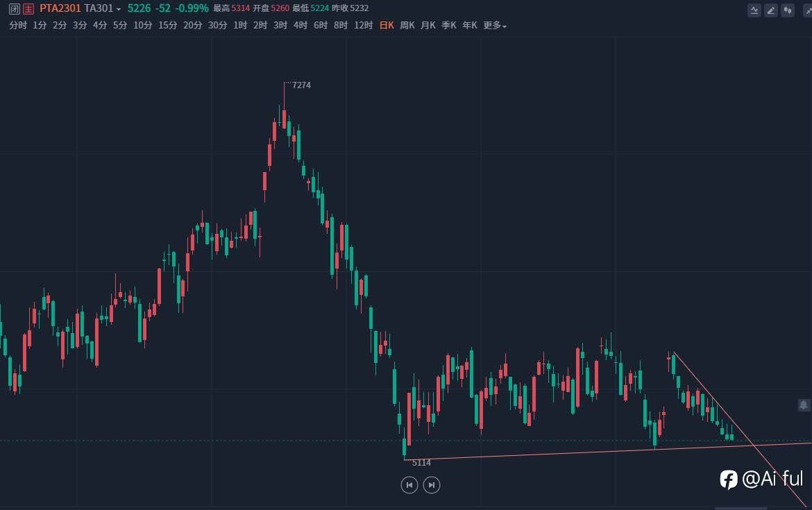Screen dimensions: 812x510
Task: Click the 开盘 5260 open value
Action: pos(271,8)
